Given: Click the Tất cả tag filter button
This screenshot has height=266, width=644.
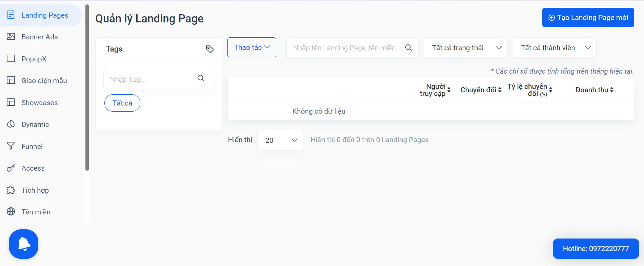Looking at the screenshot, I should coord(122,103).
